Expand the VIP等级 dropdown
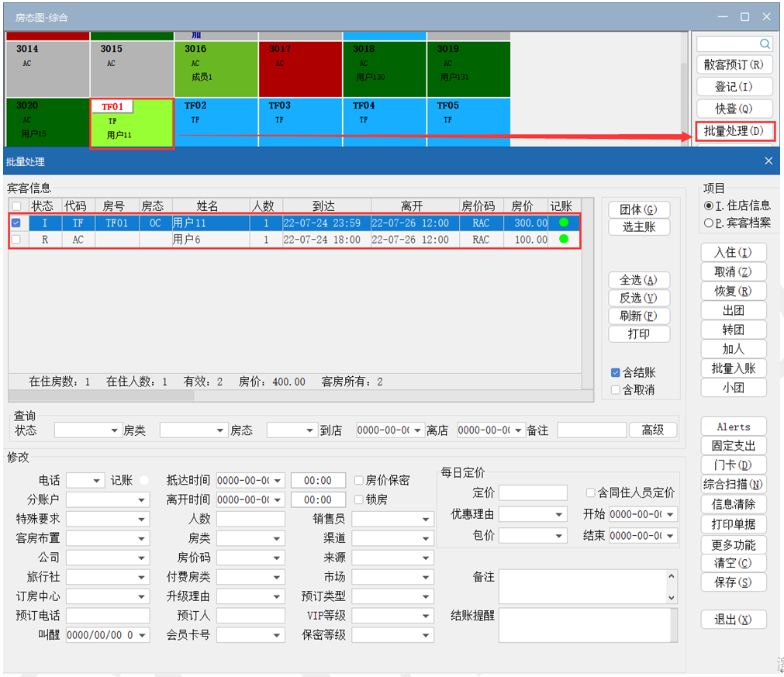Screen dimensions: 784x677 (426, 616)
